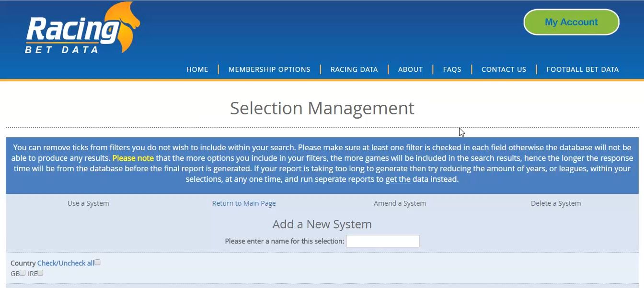Go to the HOME menu item
The image size is (644, 288).
(x=197, y=69)
